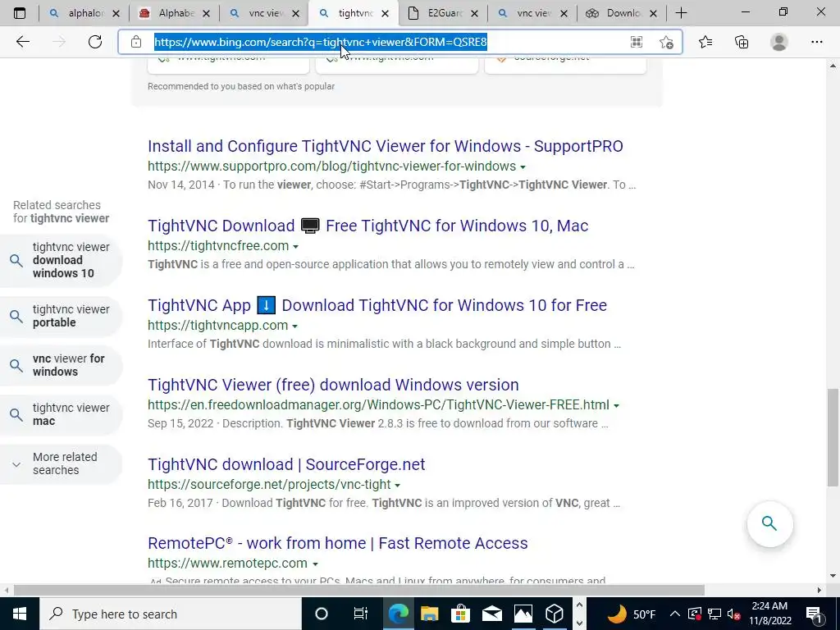Open a new browser tab

click(681, 13)
